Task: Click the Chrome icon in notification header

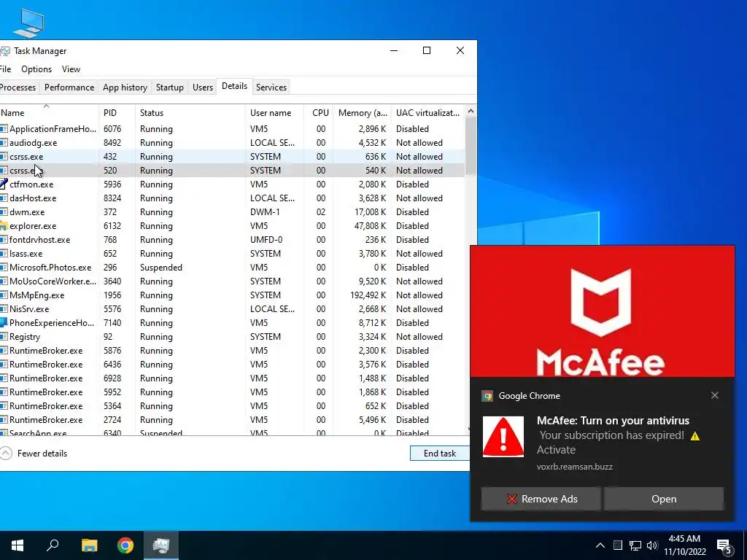Action: point(487,396)
